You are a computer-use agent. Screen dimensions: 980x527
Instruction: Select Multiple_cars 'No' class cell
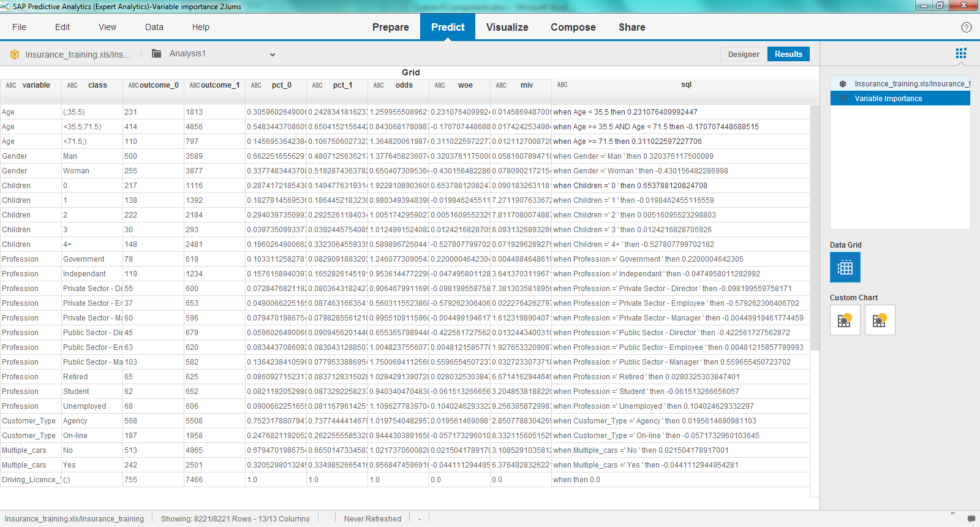92,450
